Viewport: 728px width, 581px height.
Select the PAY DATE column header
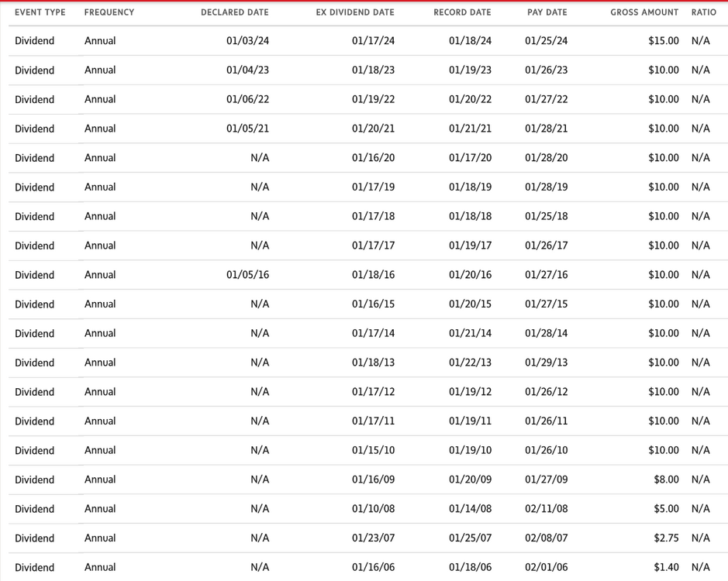[x=547, y=12]
